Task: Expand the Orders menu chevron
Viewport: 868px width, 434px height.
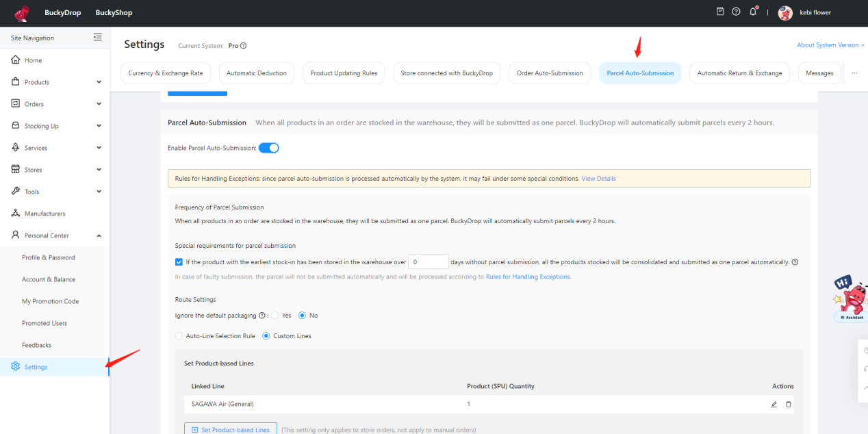Action: click(x=99, y=104)
